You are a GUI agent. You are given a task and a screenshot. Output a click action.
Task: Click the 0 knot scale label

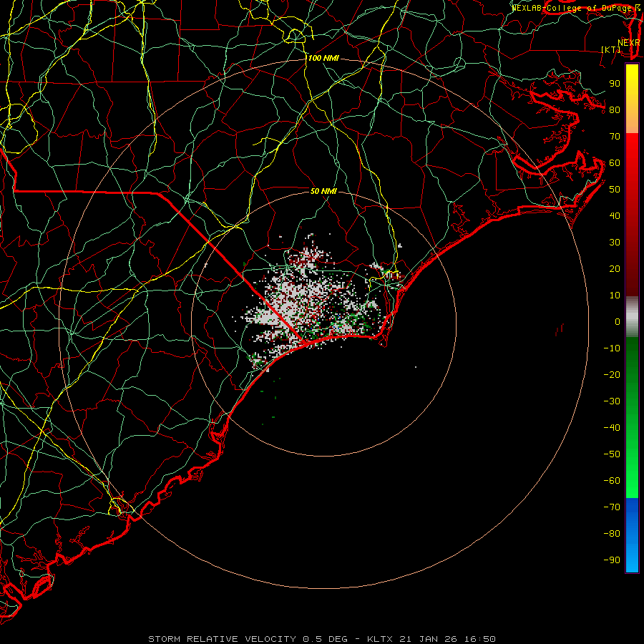pos(618,321)
